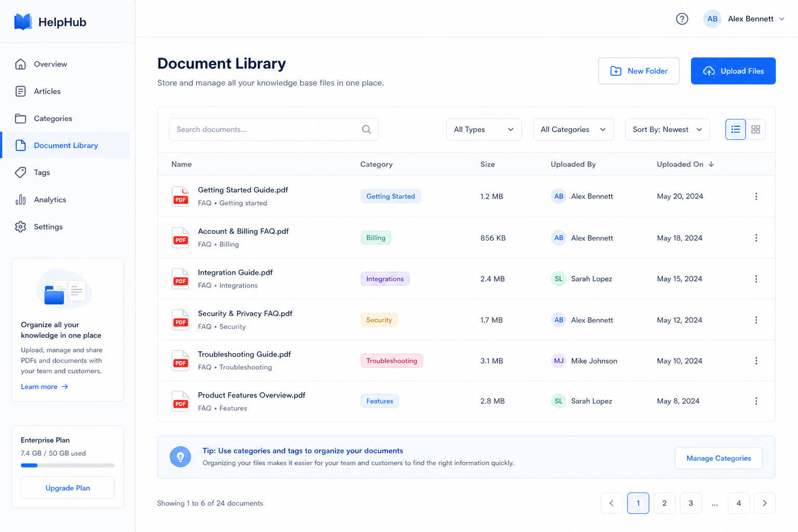The image size is (798, 532).
Task: Open the All Types dropdown
Action: tap(484, 129)
